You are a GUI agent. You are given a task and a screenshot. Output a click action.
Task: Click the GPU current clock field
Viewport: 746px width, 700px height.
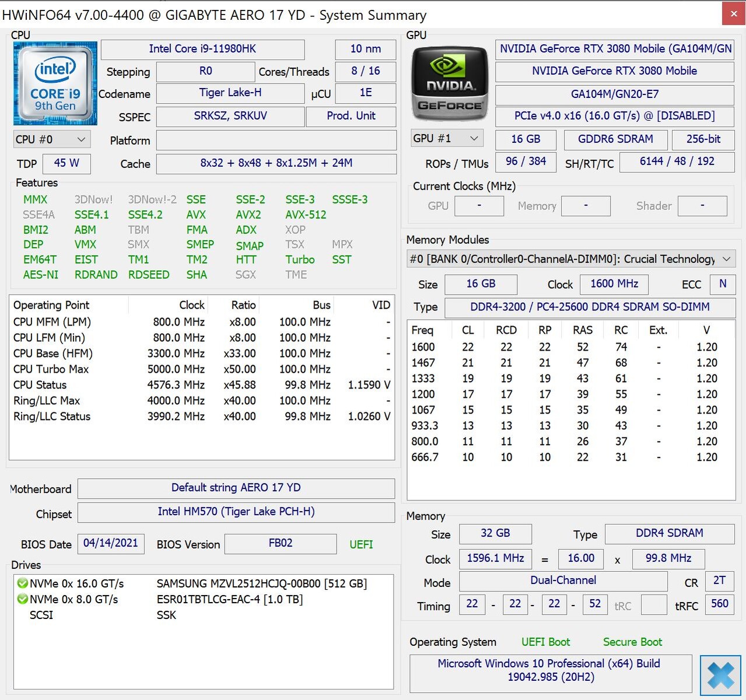479,206
